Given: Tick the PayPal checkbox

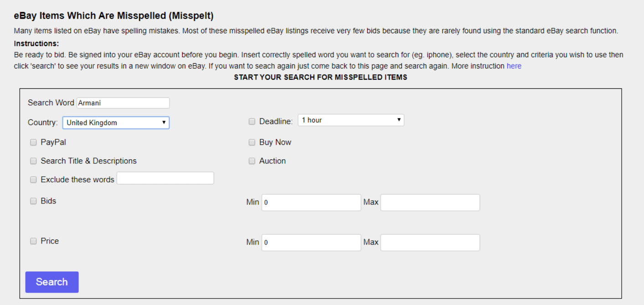Looking at the screenshot, I should click(x=33, y=142).
